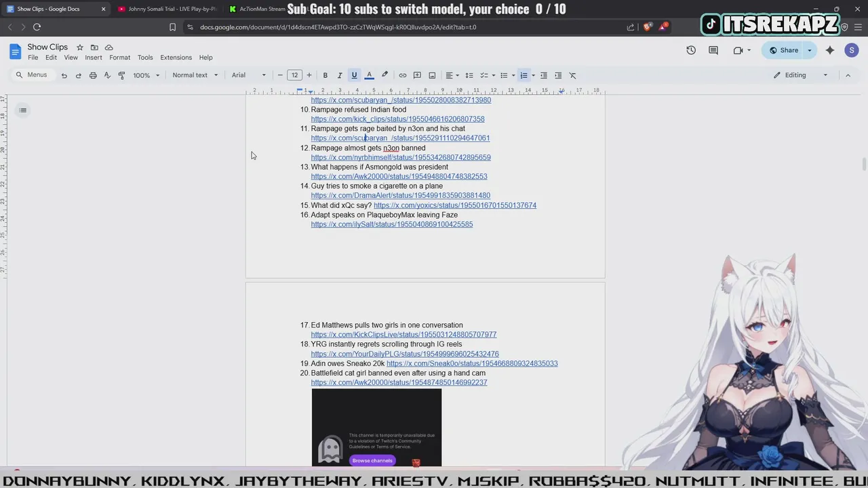Image resolution: width=868 pixels, height=488 pixels.
Task: Undo the last action
Action: point(64,75)
